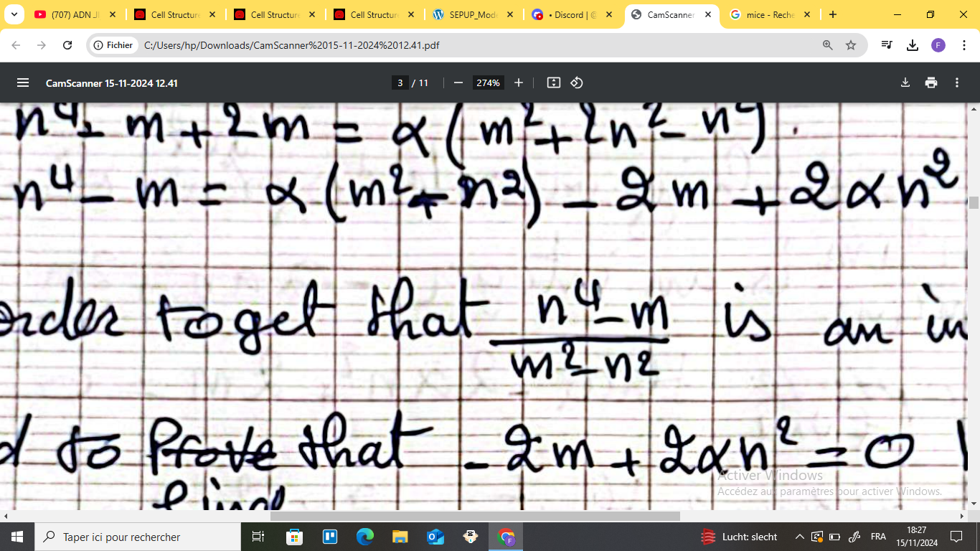Close the CamScanner tab
This screenshot has width=980, height=551.
[x=708, y=14]
